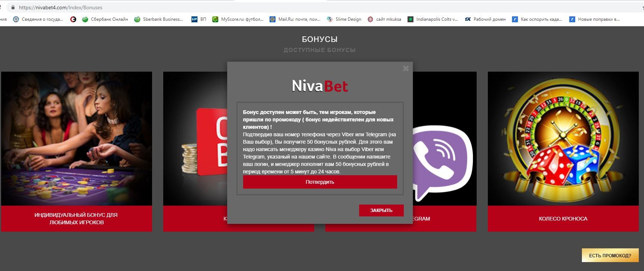Click the casino players bonus image
Image resolution: width=644 pixels, height=271 pixels.
point(77,138)
